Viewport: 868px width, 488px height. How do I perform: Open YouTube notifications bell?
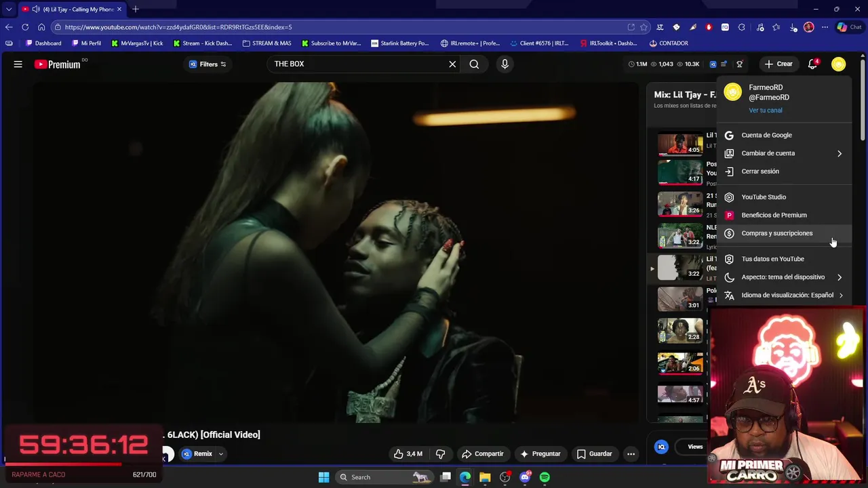tap(812, 64)
